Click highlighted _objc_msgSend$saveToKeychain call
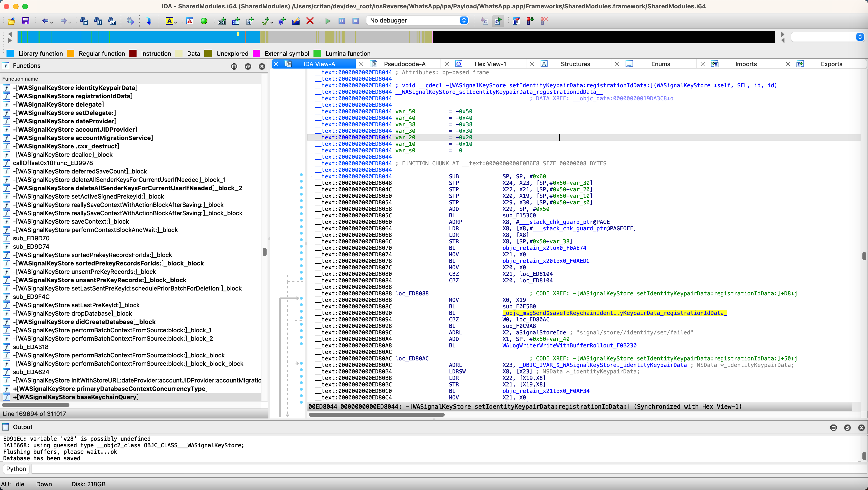The width and height of the screenshot is (868, 490). 615,313
